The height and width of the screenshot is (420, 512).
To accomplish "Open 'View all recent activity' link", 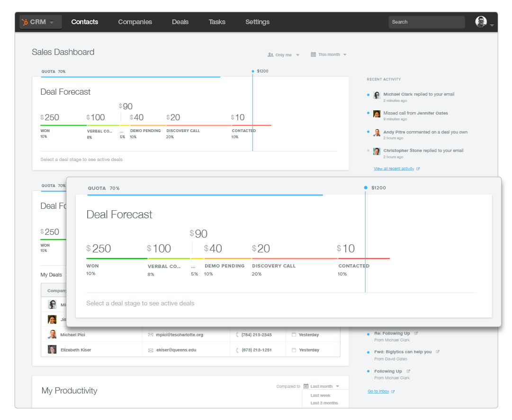I will [394, 169].
